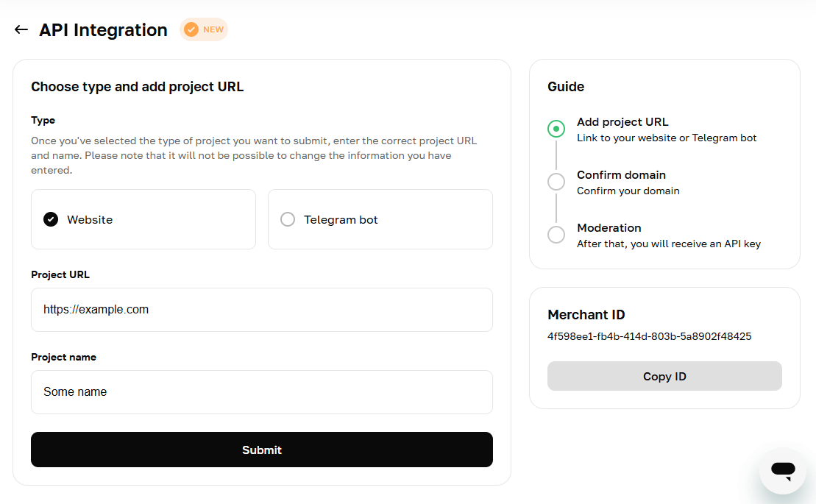The width and height of the screenshot is (816, 504).
Task: Submit the project form
Action: 262,450
